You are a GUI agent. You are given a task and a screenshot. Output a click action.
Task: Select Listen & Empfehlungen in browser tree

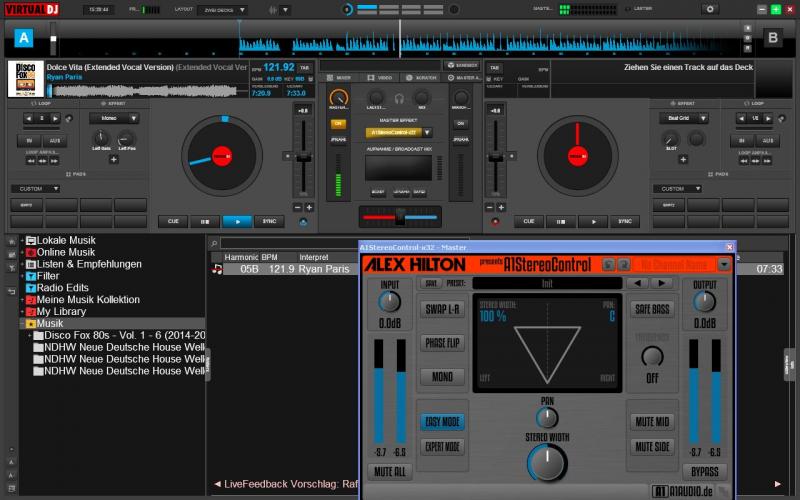pos(89,264)
